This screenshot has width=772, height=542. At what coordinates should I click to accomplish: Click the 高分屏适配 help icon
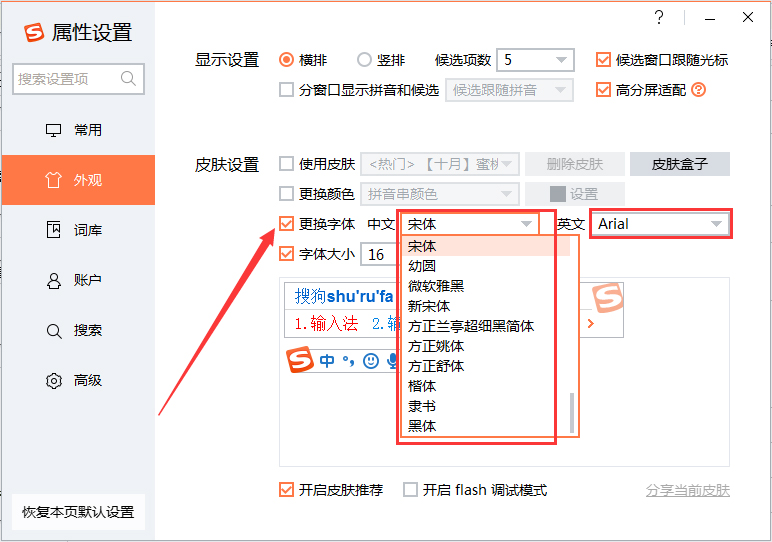point(699,90)
